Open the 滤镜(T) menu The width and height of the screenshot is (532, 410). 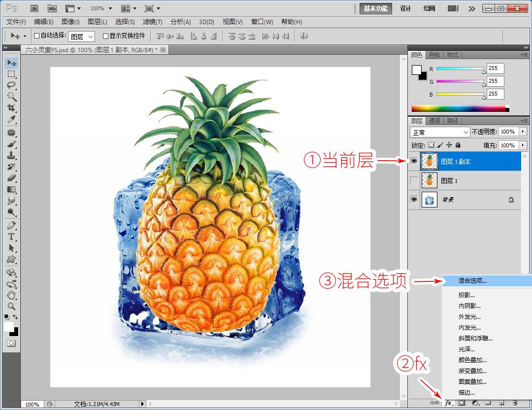(152, 22)
